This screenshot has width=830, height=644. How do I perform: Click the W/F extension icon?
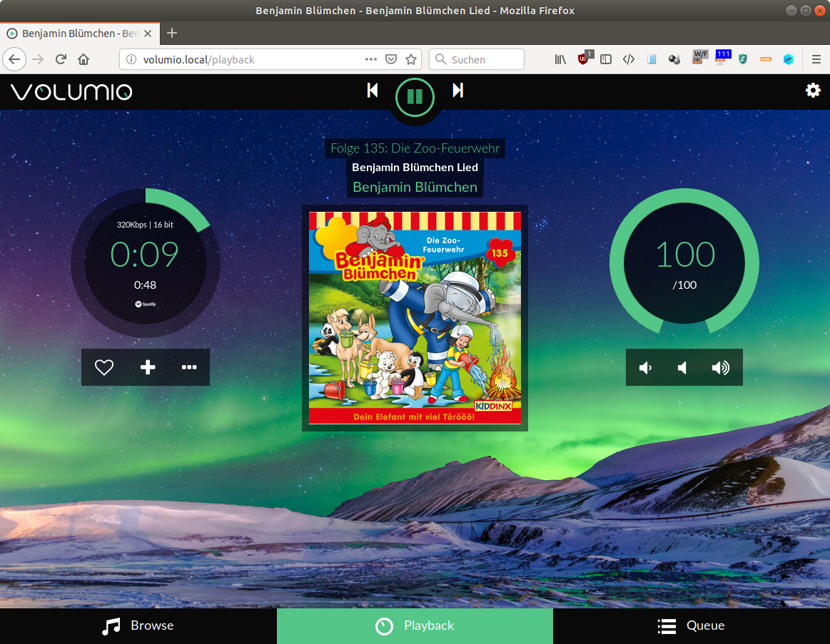click(700, 57)
